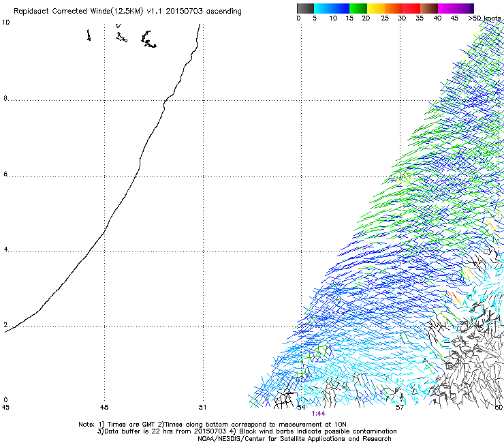The height and width of the screenshot is (443, 504).
Task: Click the '>50 knots' legend label
Action: (484, 18)
